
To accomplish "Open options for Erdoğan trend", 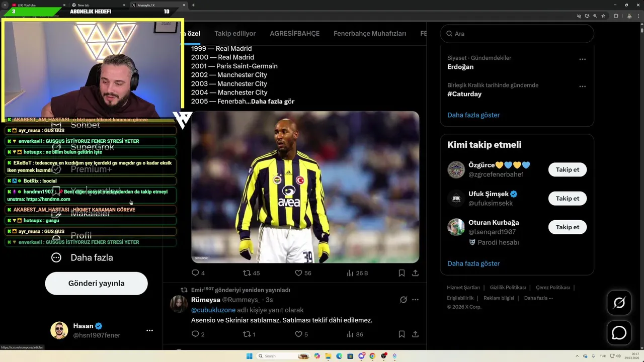I will tap(582, 59).
